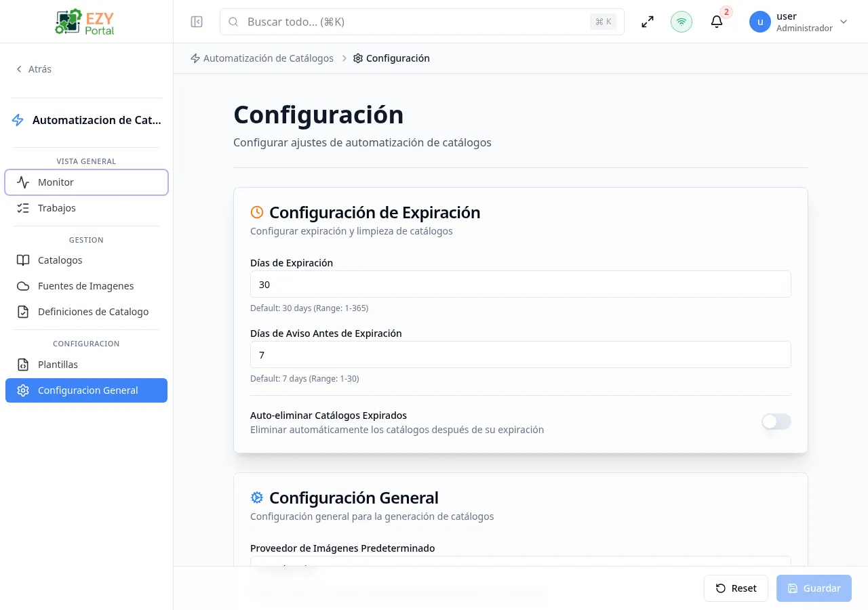Click the Default: 7 days (Range: 1-30) hint

(304, 378)
